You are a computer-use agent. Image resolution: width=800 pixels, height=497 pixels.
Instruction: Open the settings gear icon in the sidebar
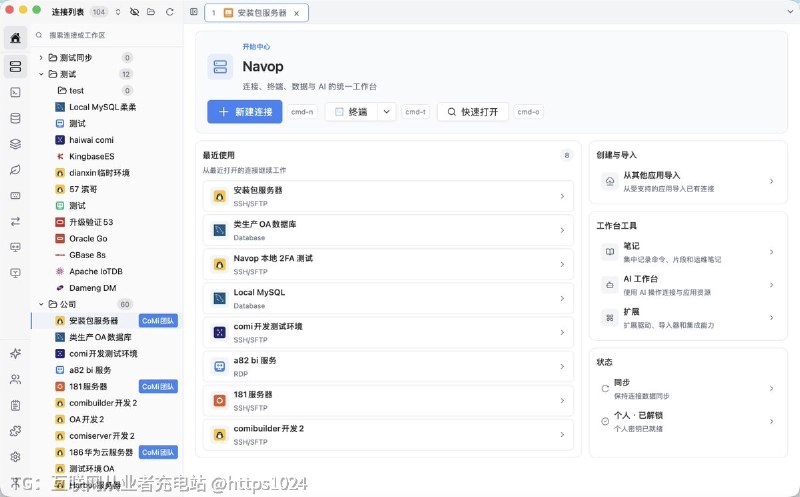coord(15,457)
